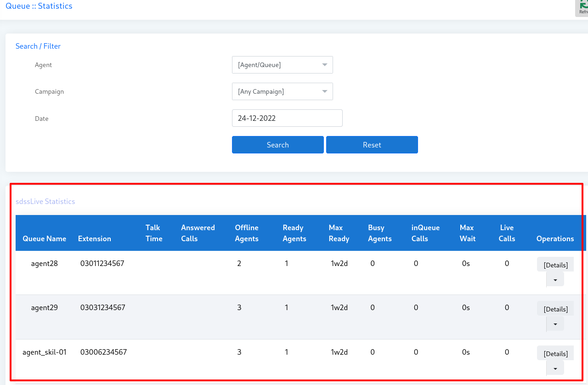Open the Any Campaign dropdown

coord(282,91)
